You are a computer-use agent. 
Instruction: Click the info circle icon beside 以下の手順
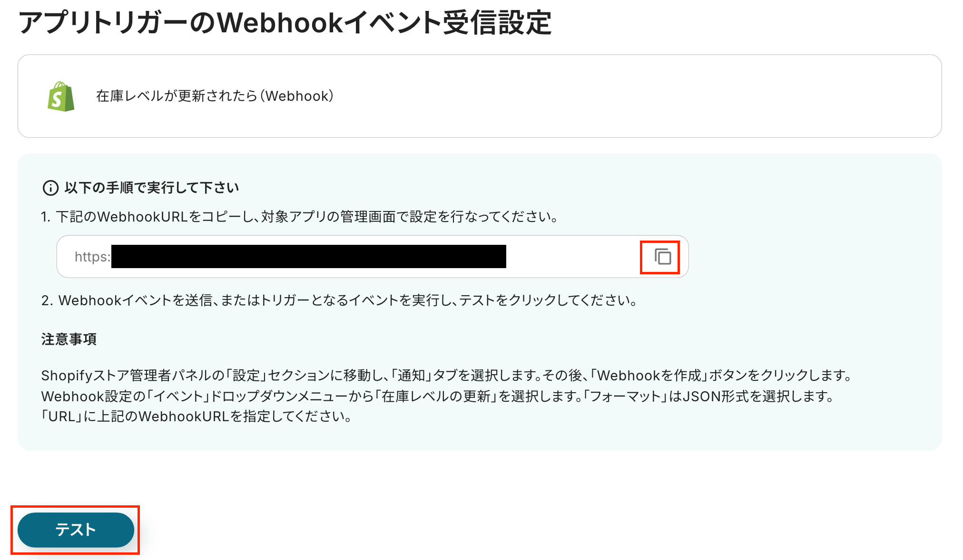50,188
